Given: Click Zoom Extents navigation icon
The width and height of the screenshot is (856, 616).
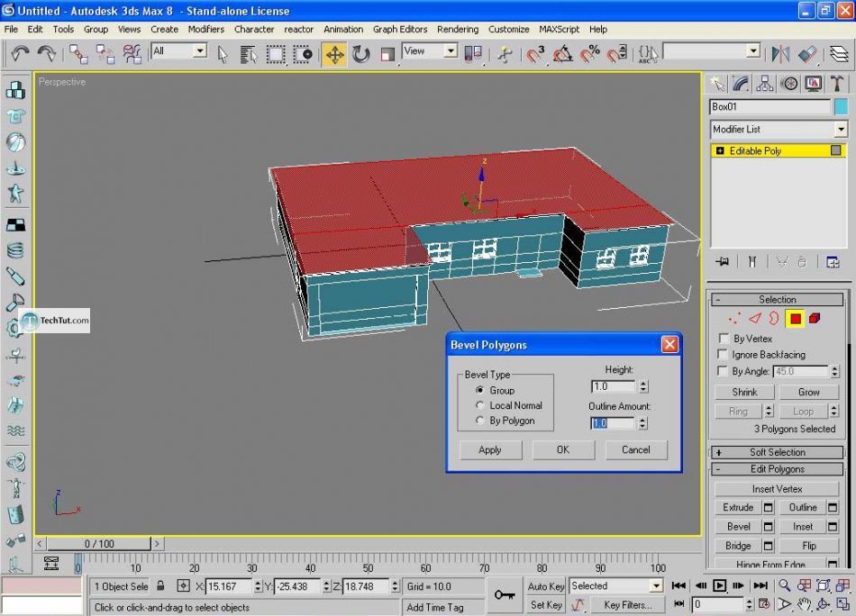Looking at the screenshot, I should point(824,586).
